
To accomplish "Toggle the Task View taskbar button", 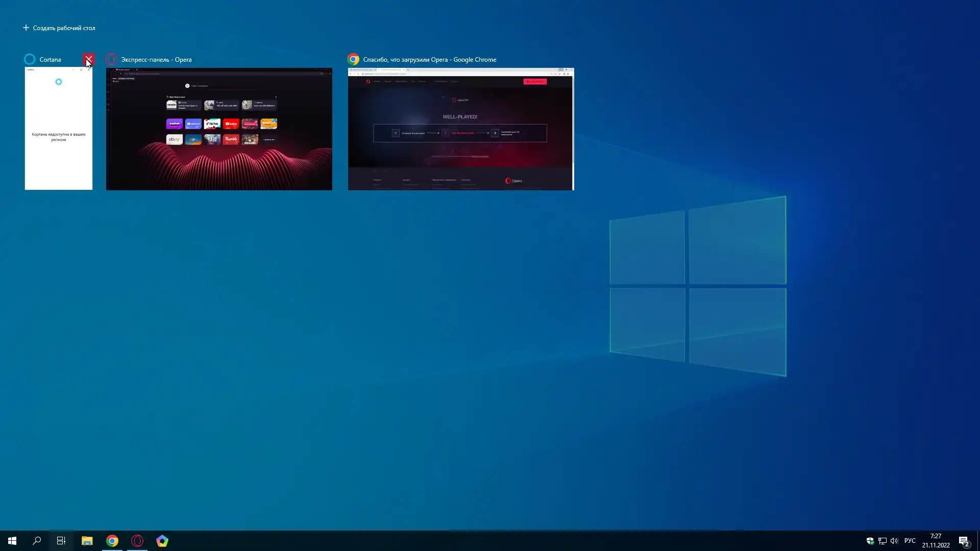I will click(61, 541).
